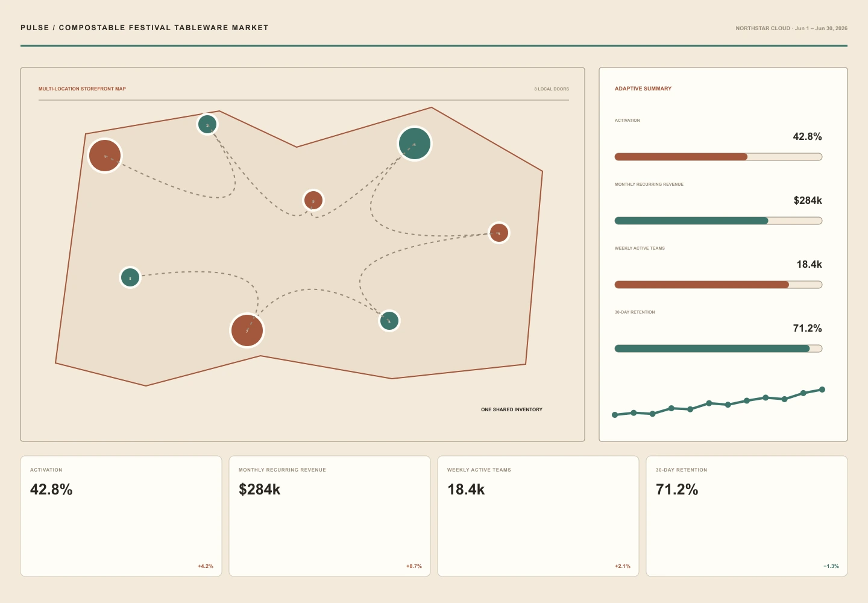The image size is (868, 603).
Task: Click the $284k value in the bottom revenue card
Action: pos(260,490)
